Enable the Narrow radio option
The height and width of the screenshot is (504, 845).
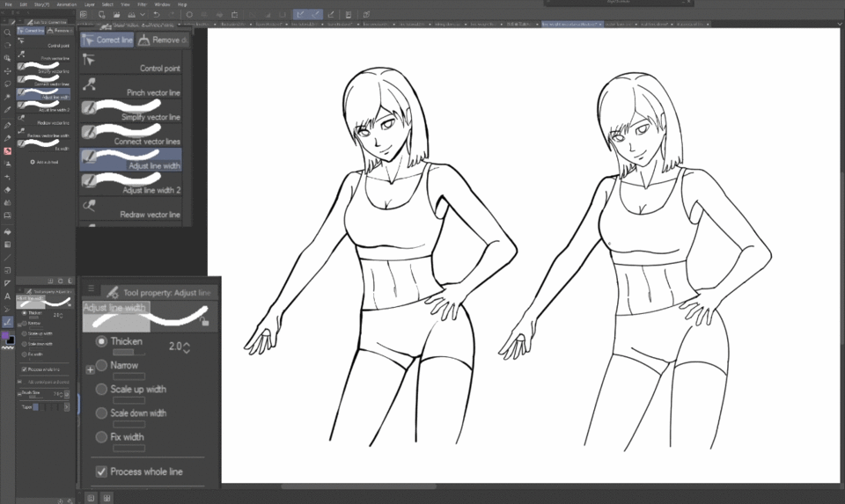click(102, 365)
